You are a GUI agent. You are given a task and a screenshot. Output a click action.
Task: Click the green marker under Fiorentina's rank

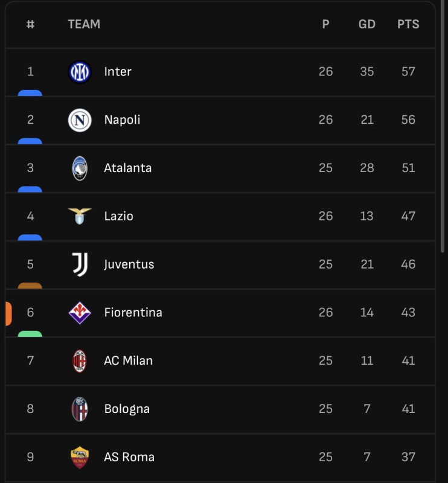(x=30, y=334)
